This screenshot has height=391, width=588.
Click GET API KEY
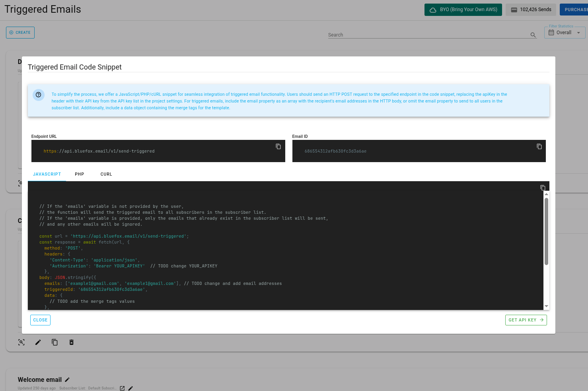526,320
